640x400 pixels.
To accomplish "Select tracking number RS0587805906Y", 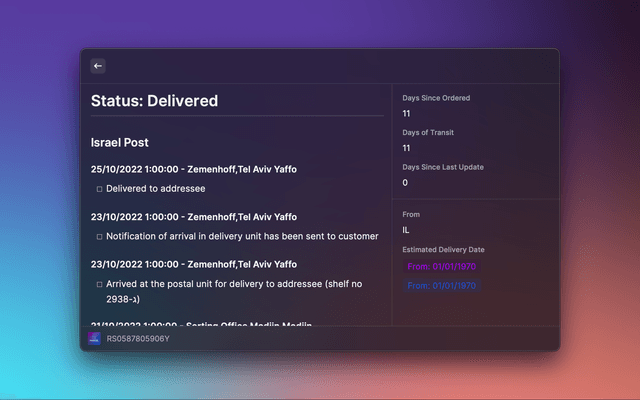I will [x=138, y=338].
